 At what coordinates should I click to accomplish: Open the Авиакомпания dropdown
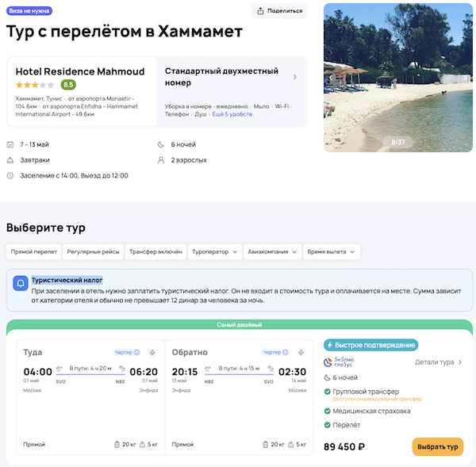pyautogui.click(x=272, y=252)
